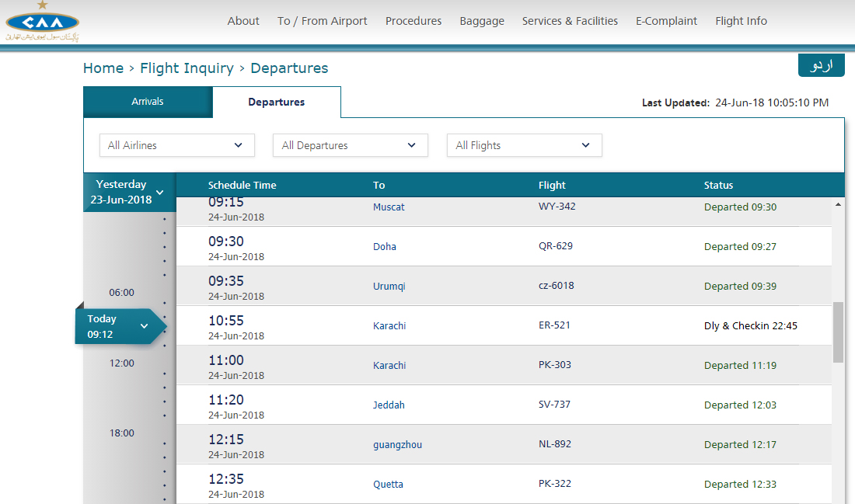Go to Flight Inquiry breadcrumb
Screen dimensions: 855x504
tap(187, 68)
